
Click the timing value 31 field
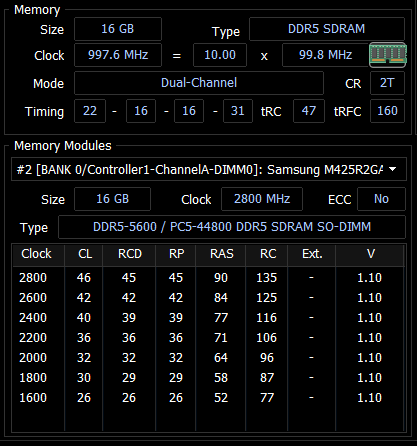[x=238, y=111]
